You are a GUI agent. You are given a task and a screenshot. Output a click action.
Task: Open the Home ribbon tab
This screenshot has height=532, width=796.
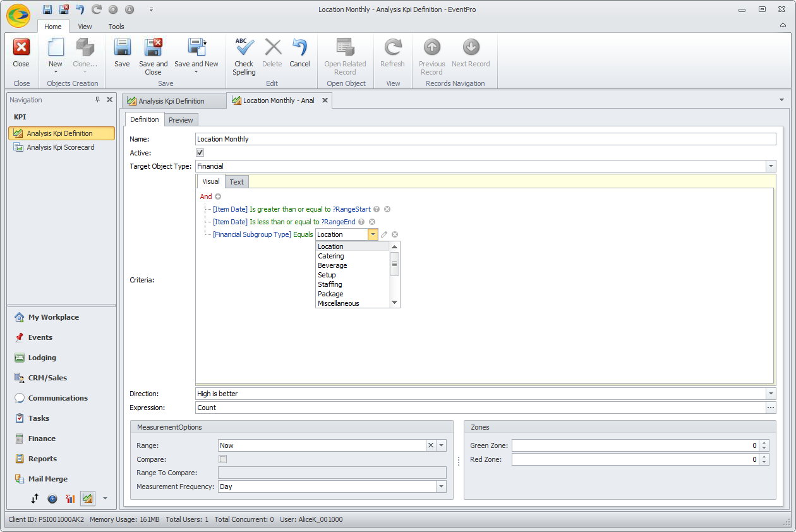point(53,27)
